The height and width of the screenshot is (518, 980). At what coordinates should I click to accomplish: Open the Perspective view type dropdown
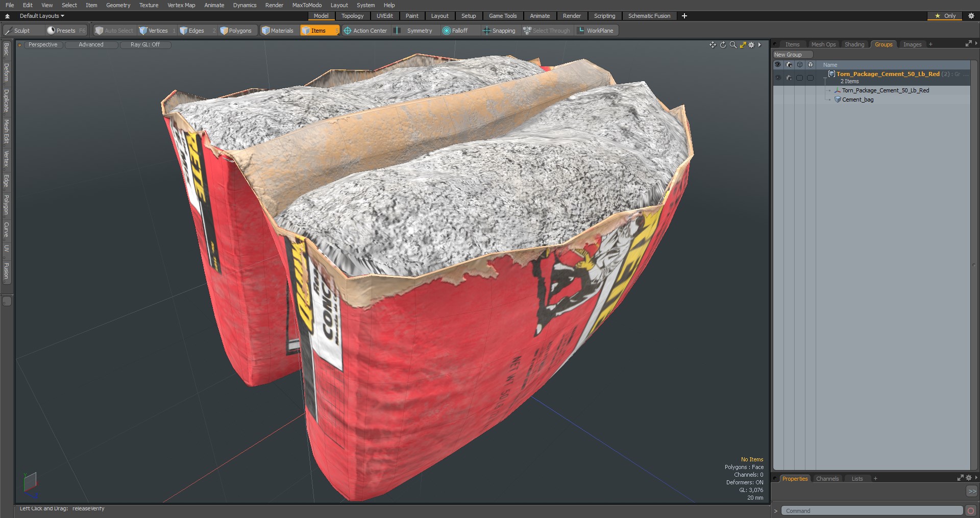pyautogui.click(x=43, y=45)
